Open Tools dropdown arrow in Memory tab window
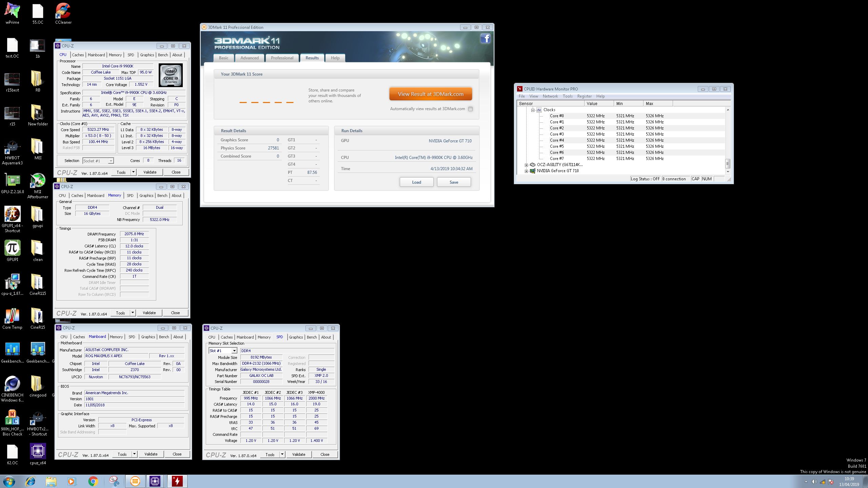The width and height of the screenshot is (868, 488). [x=133, y=313]
